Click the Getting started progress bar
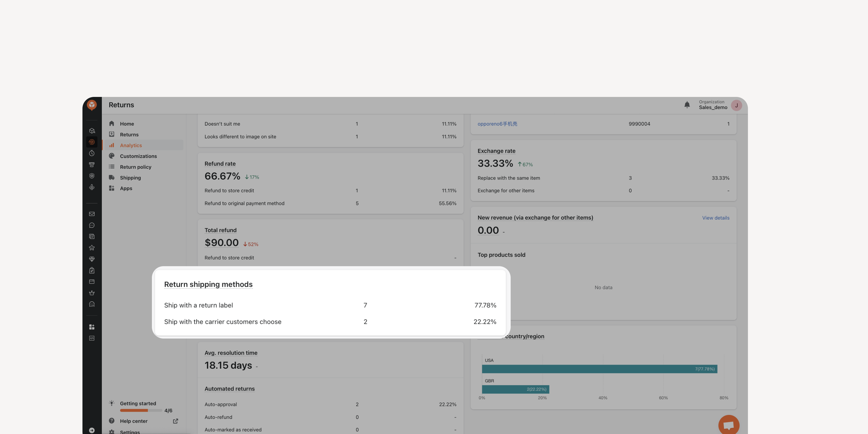Screen dimensions: 868x434 tap(141, 410)
